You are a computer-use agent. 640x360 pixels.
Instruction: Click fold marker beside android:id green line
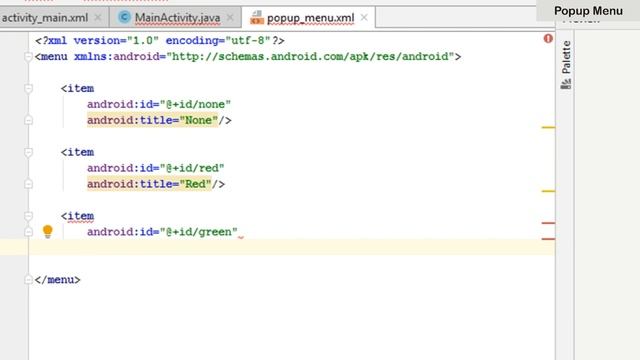point(28,232)
